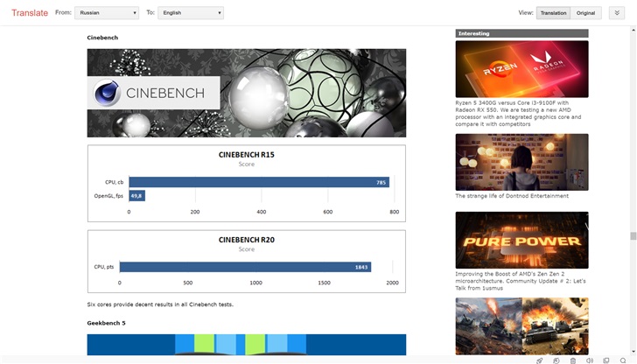The width and height of the screenshot is (637, 364).
Task: Click the Geekbench 5 section heading
Action: pos(106,323)
